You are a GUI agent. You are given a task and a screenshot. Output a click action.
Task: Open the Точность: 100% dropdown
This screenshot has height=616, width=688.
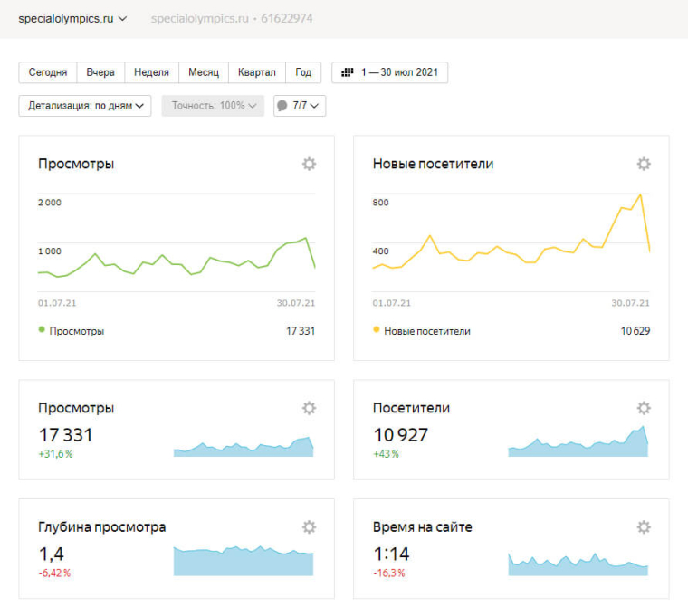(x=213, y=106)
